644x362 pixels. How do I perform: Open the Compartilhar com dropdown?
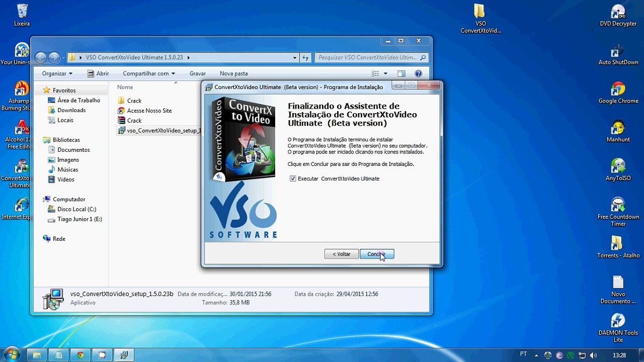(x=148, y=73)
